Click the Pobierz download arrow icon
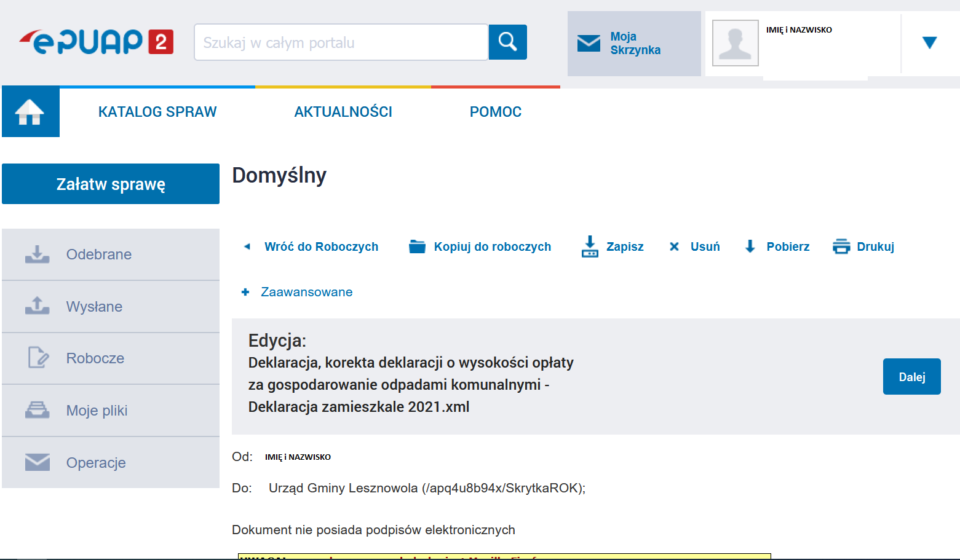This screenshot has width=960, height=560. tap(750, 246)
